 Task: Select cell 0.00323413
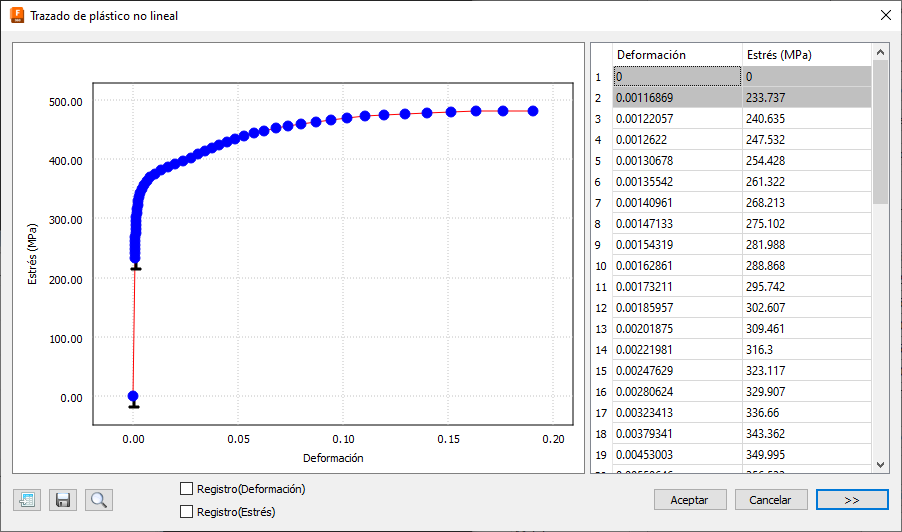(677, 412)
